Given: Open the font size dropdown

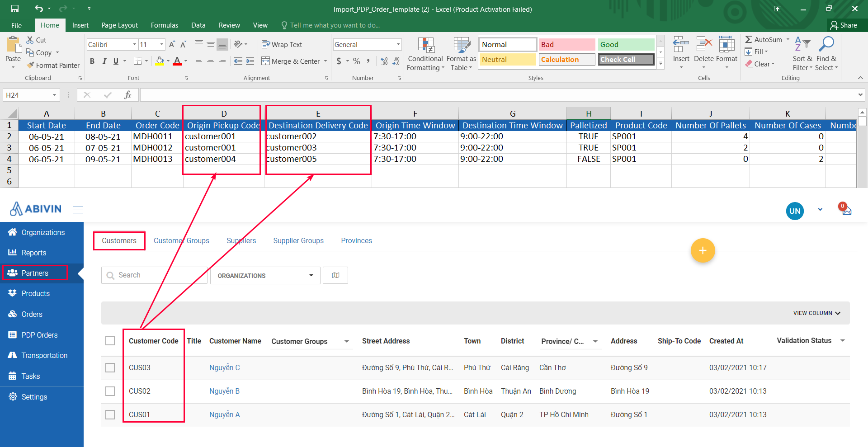Looking at the screenshot, I should click(x=162, y=44).
